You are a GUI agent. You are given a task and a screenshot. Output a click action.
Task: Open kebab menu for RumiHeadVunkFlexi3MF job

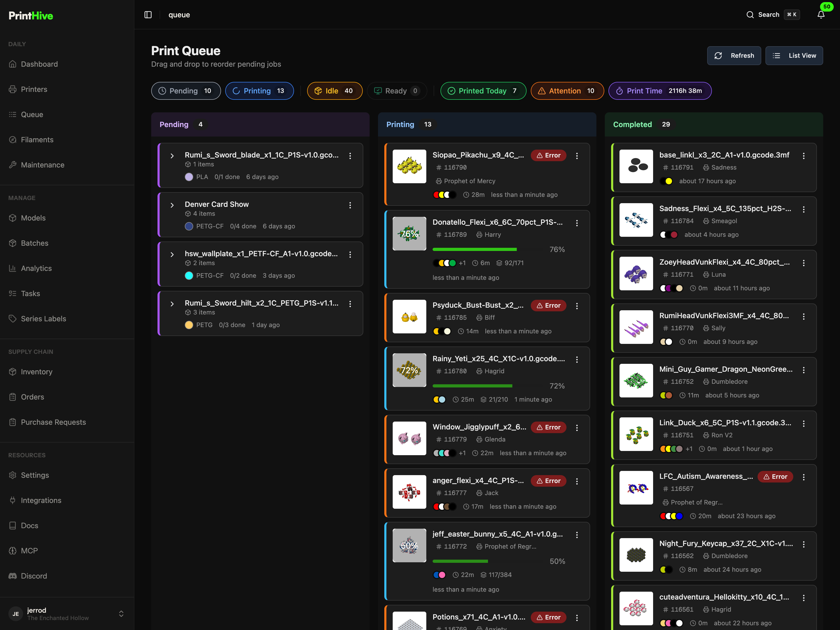804,316
